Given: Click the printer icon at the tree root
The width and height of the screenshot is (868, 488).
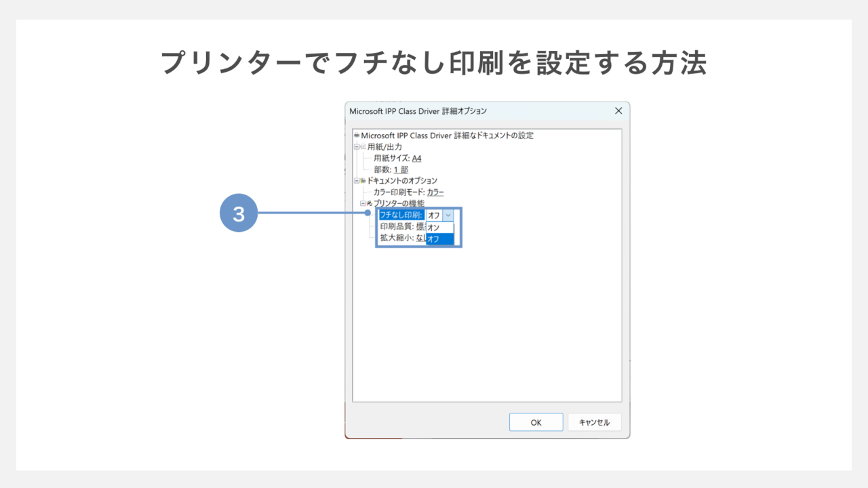Looking at the screenshot, I should click(357, 136).
